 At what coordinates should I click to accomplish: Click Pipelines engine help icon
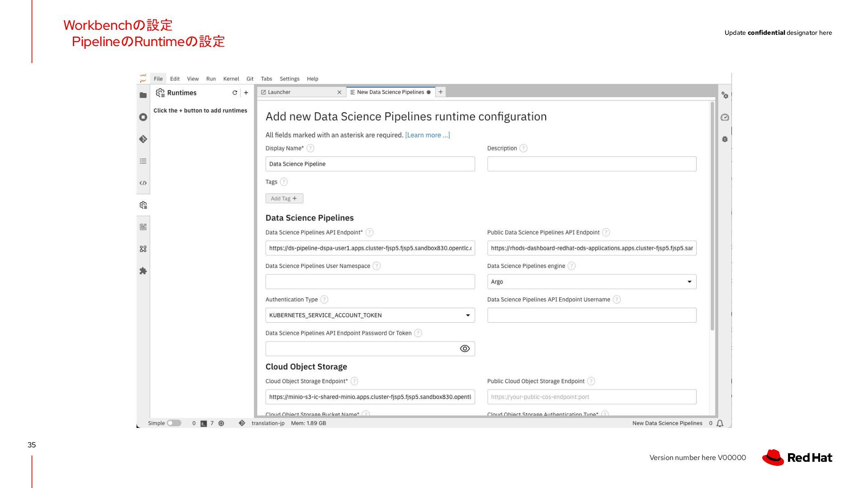tap(571, 266)
